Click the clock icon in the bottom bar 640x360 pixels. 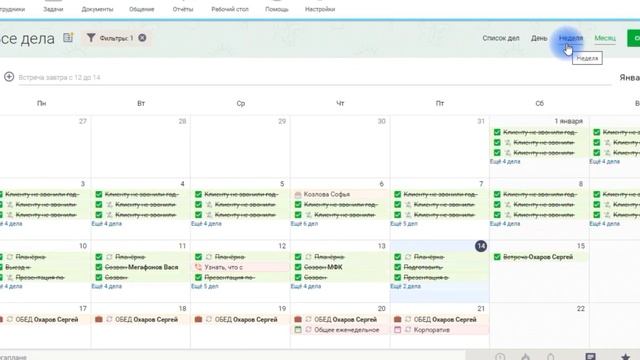pos(500,357)
